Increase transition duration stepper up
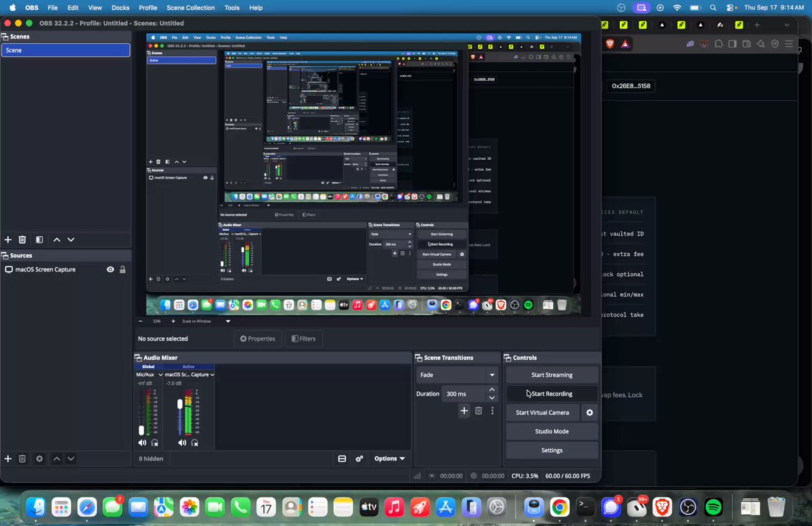The image size is (812, 526). click(492, 390)
